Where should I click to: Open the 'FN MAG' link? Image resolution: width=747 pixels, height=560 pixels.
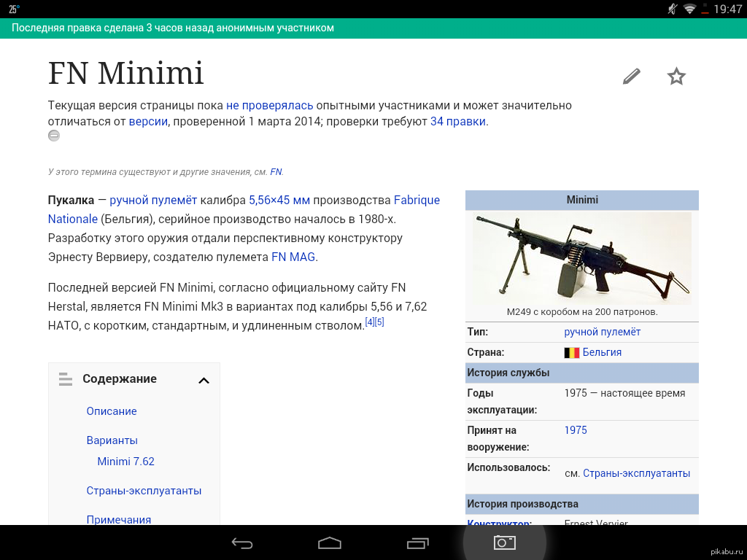pos(293,257)
